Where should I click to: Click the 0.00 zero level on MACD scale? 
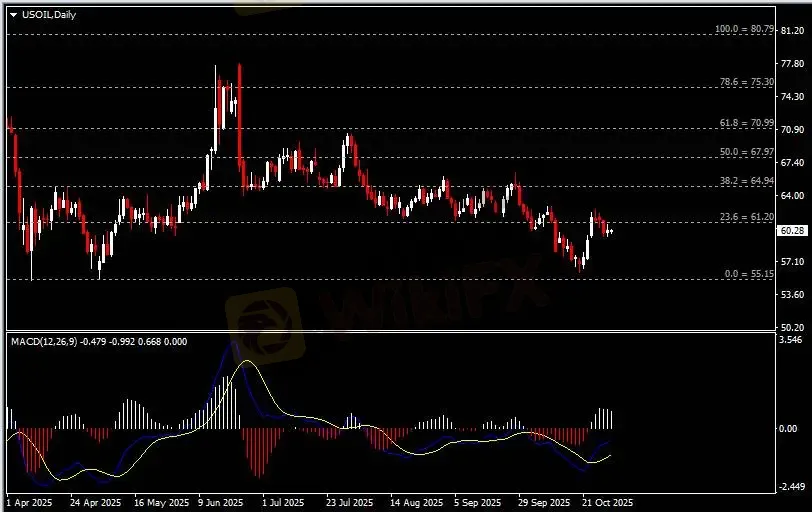tap(790, 429)
